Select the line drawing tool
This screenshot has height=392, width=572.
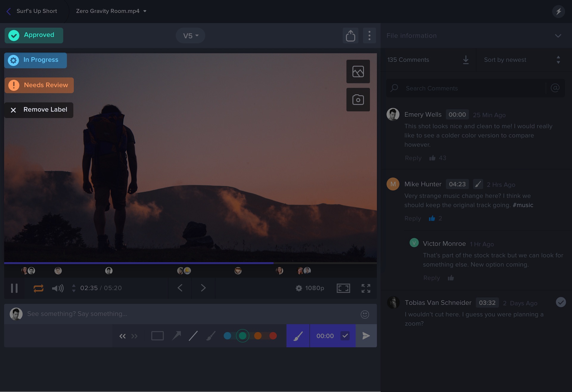coord(193,336)
